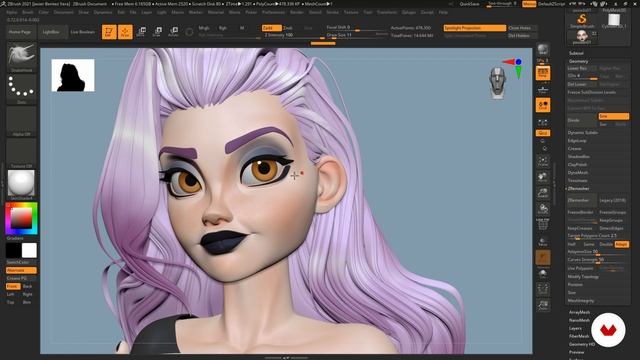Toggle the Mrgb channel button
640x360 pixels.
tap(204, 28)
